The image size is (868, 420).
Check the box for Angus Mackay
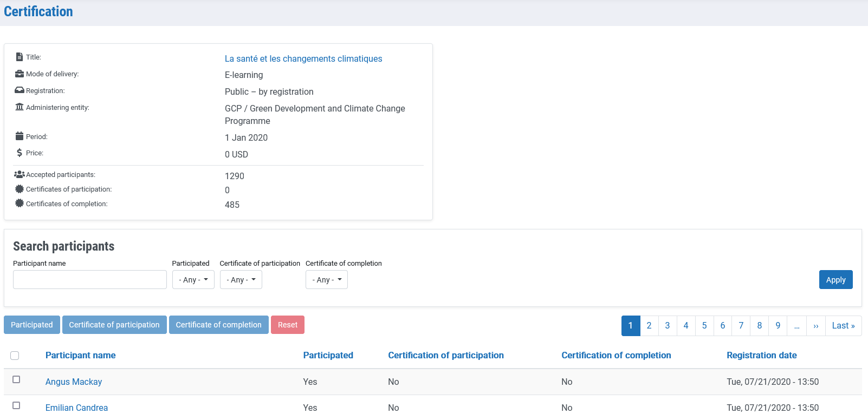click(16, 379)
